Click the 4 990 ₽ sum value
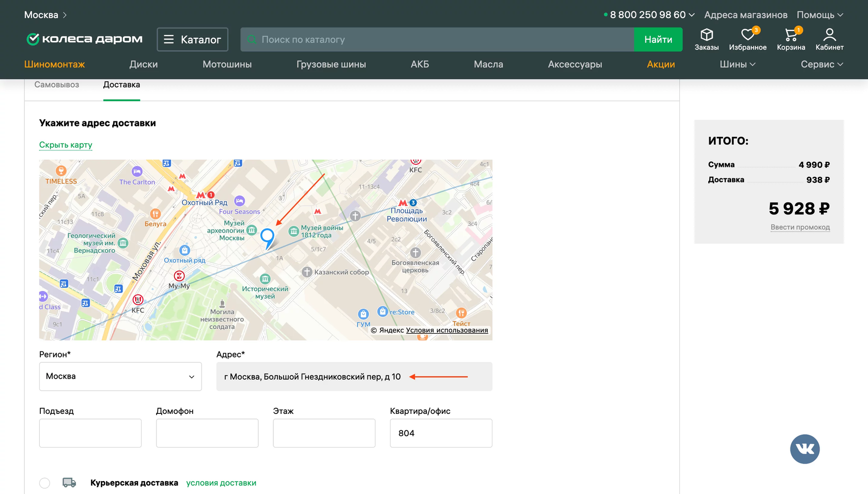 814,165
